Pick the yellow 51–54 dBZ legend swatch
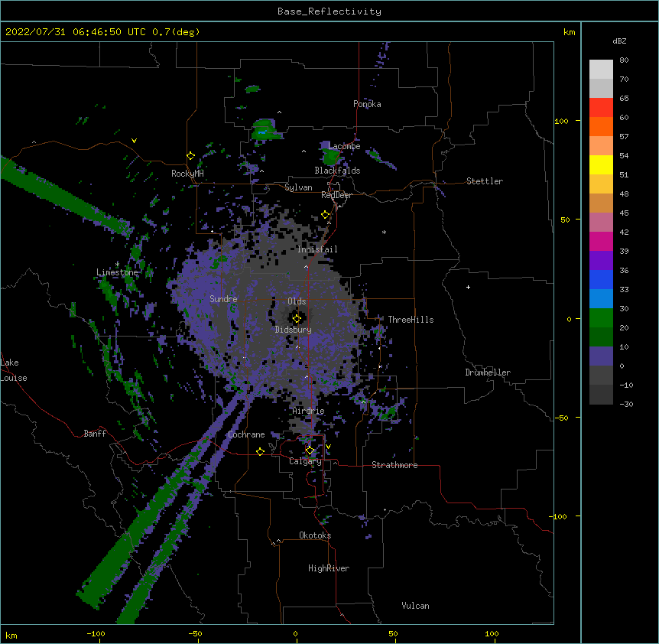Image resolution: width=659 pixels, height=644 pixels. point(601,164)
